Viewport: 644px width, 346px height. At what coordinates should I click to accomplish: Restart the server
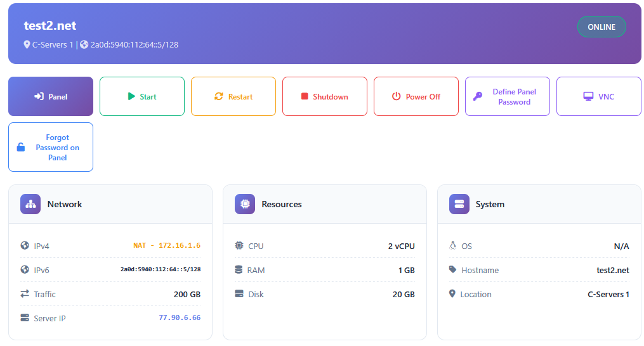click(233, 96)
